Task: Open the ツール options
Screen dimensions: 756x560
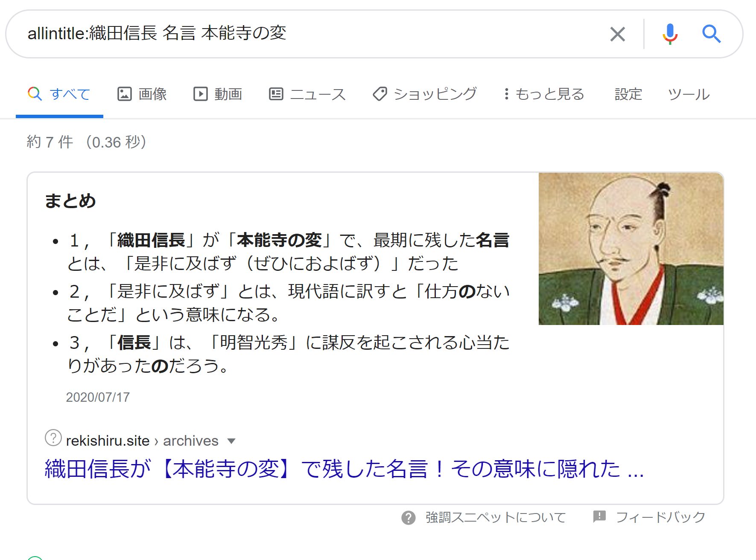Action: (x=689, y=94)
